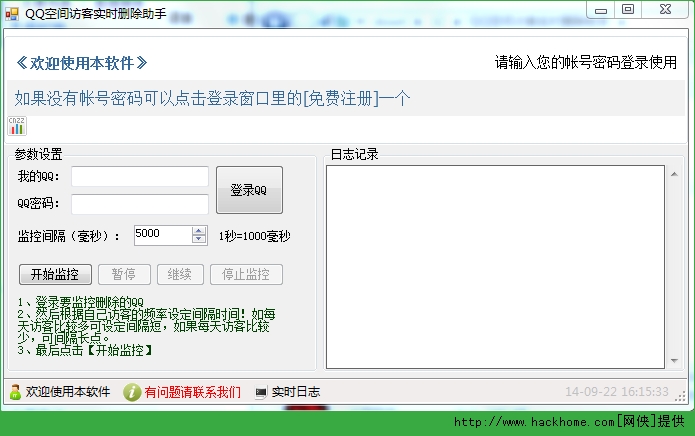Click the monitor icon beside 实时日志
The width and height of the screenshot is (695, 436).
click(x=261, y=392)
